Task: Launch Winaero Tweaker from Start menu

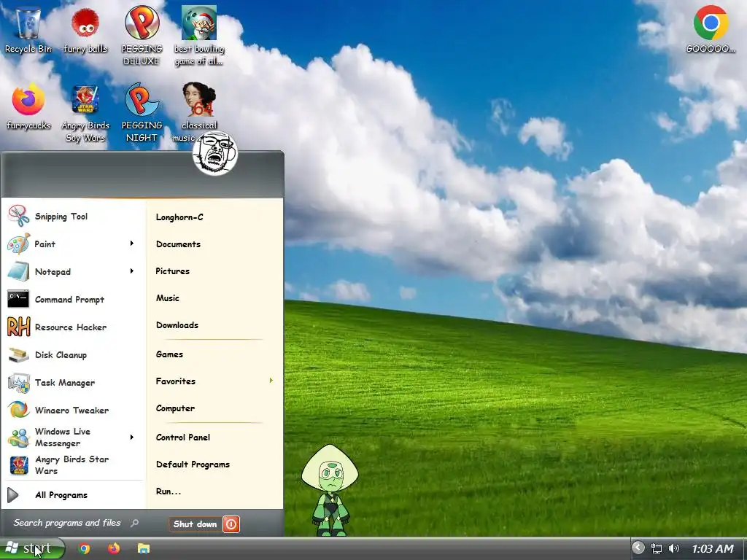Action: click(x=74, y=410)
